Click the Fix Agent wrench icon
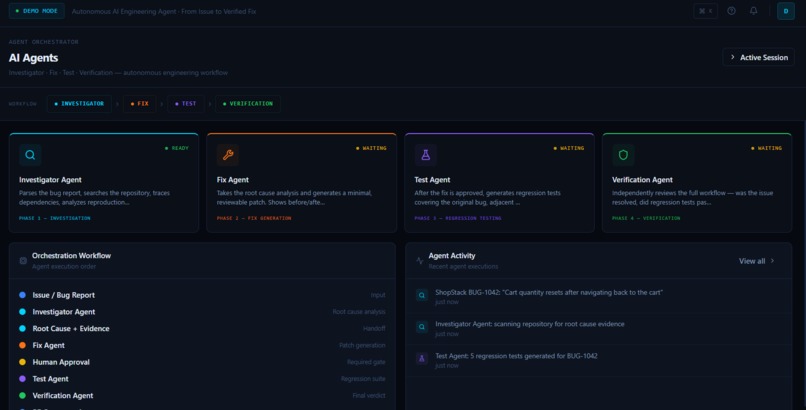The height and width of the screenshot is (410, 806). tap(228, 155)
